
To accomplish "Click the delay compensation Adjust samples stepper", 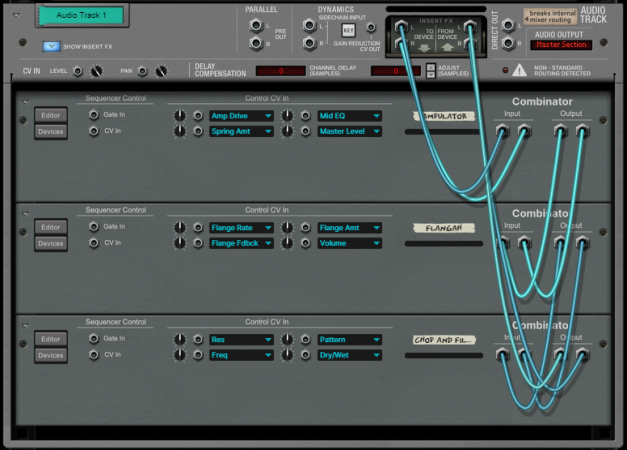I will pos(431,70).
